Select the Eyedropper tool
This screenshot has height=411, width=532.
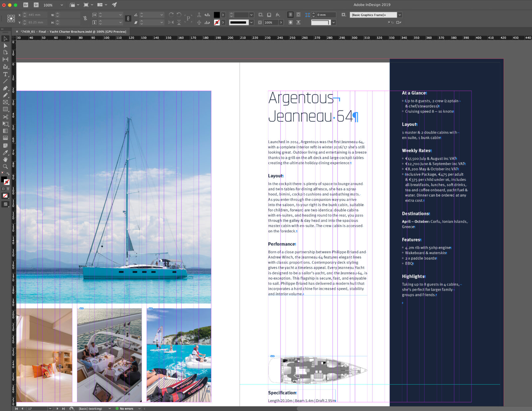[5, 153]
